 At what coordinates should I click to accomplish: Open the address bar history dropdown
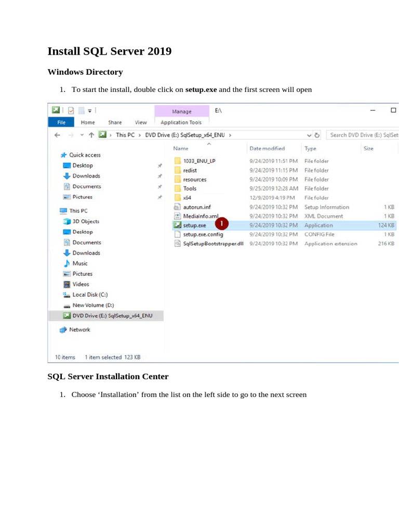(x=310, y=135)
